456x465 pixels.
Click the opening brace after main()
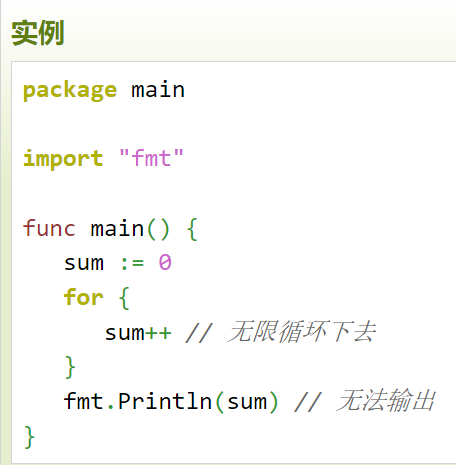192,229
